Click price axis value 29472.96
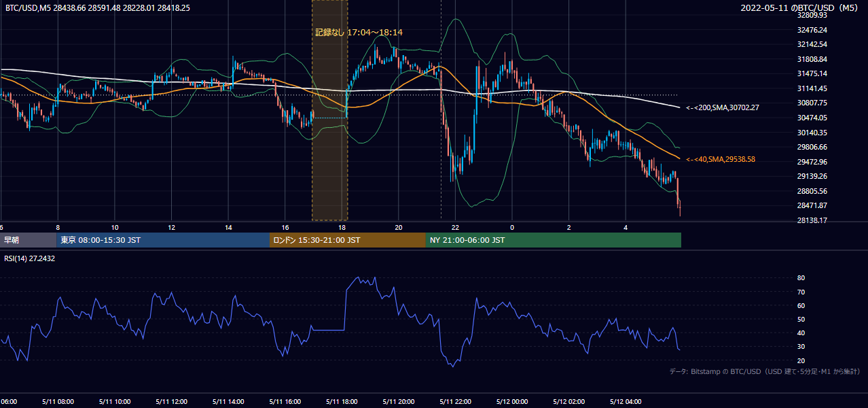The height and width of the screenshot is (408, 868). [812, 162]
